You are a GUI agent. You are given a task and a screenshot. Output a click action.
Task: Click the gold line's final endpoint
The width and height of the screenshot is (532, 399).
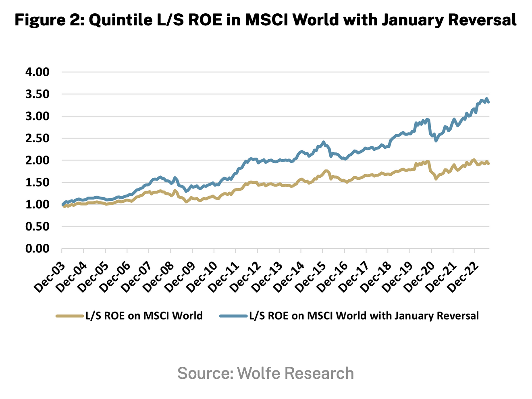click(x=488, y=163)
